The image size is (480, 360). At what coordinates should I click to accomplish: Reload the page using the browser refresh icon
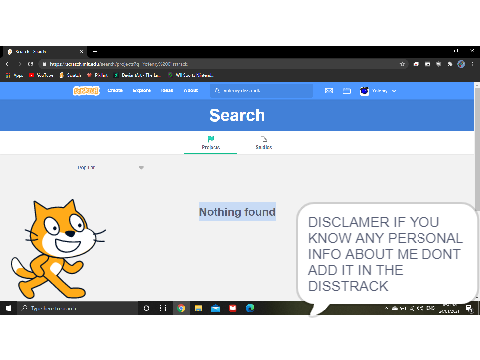click(31, 64)
